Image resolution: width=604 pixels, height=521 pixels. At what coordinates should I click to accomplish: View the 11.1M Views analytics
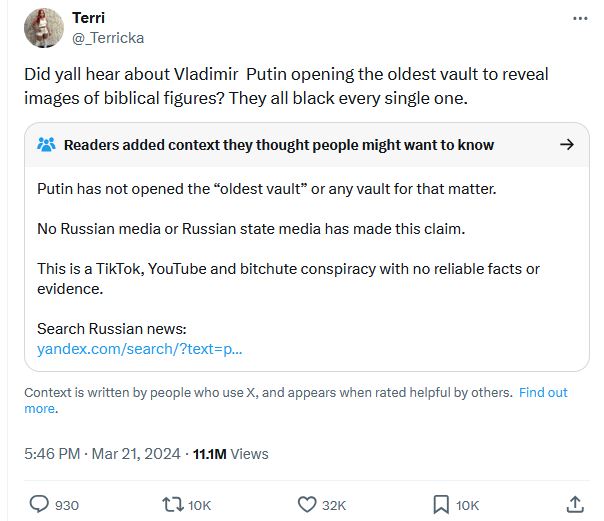point(230,454)
